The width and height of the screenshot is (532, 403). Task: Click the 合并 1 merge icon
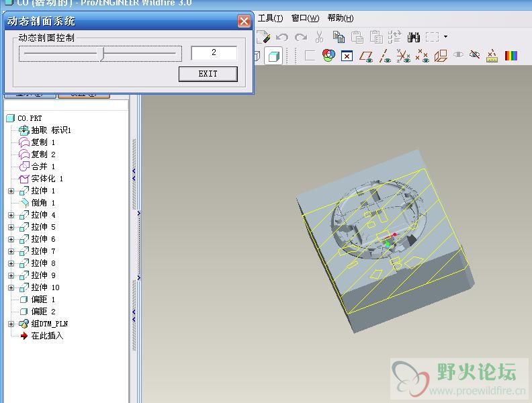point(24,166)
